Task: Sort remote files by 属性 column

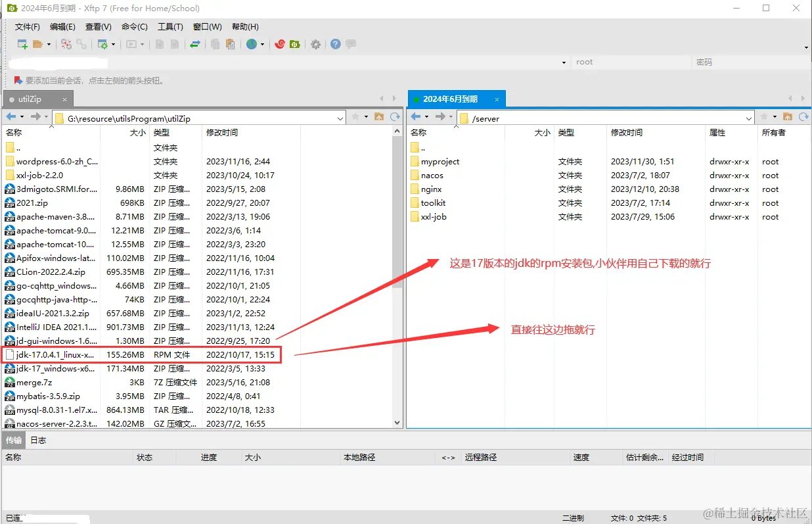Action: 731,133
